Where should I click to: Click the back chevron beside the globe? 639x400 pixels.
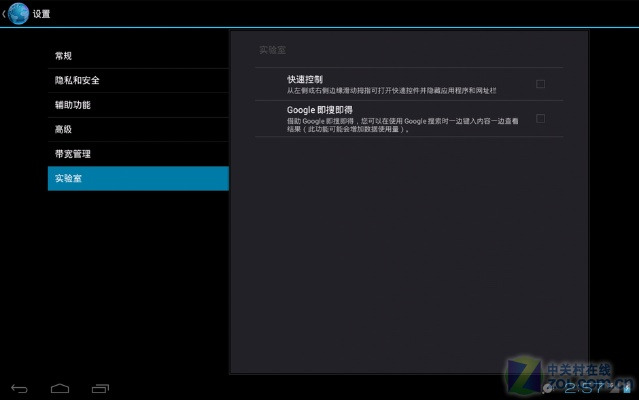(4, 13)
